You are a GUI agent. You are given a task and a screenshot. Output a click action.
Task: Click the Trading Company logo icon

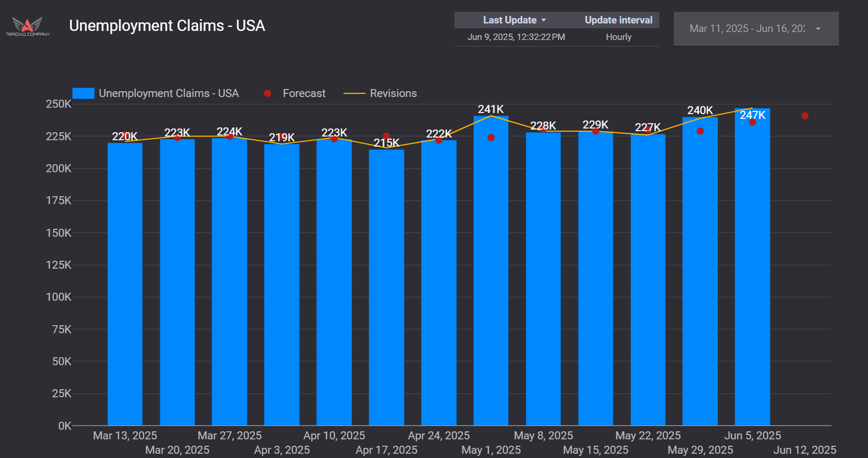click(27, 26)
